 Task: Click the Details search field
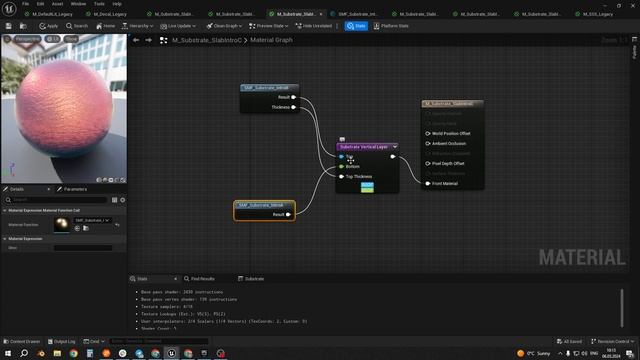coord(56,200)
